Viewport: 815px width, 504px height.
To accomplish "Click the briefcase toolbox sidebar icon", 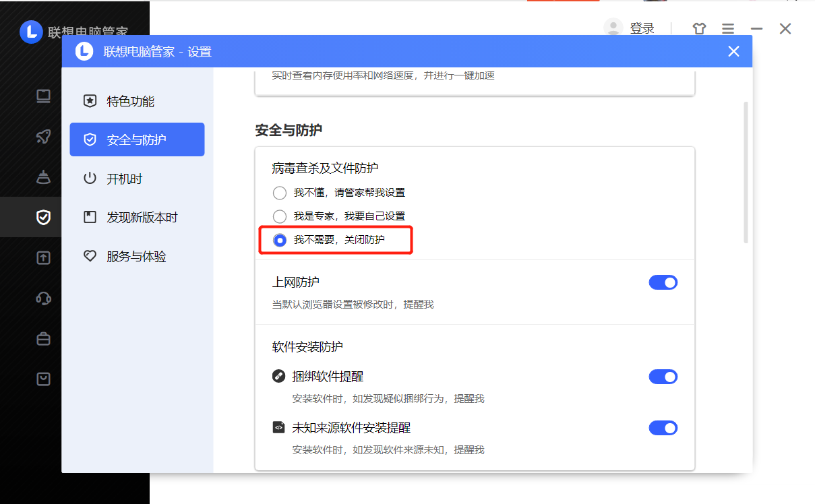I will coord(44,339).
